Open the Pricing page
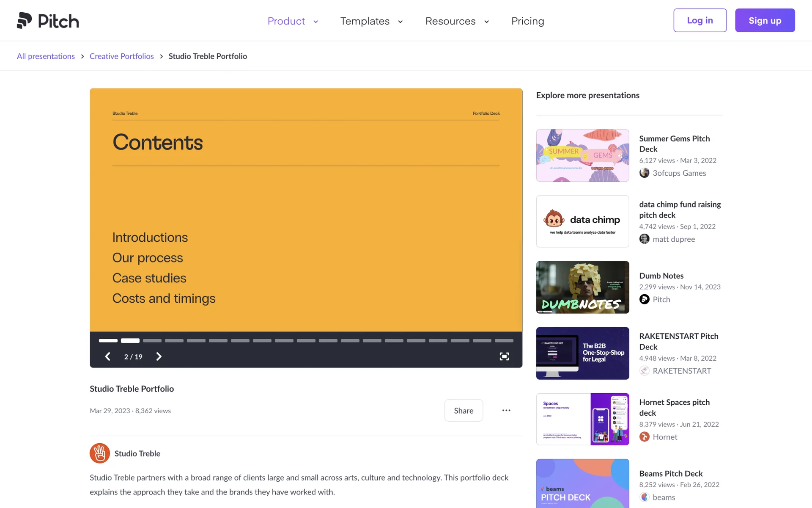812x508 pixels. [527, 21]
